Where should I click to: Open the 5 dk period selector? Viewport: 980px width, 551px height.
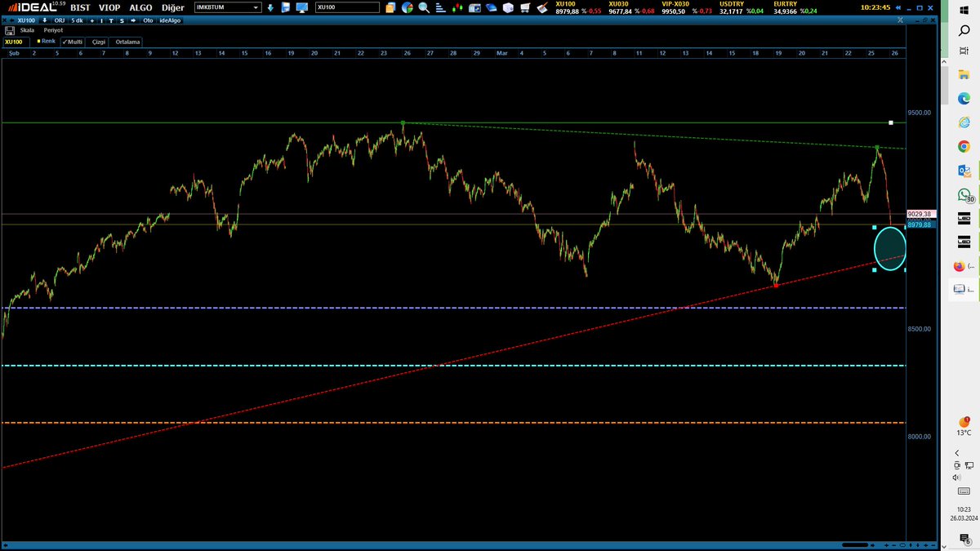tap(78, 20)
